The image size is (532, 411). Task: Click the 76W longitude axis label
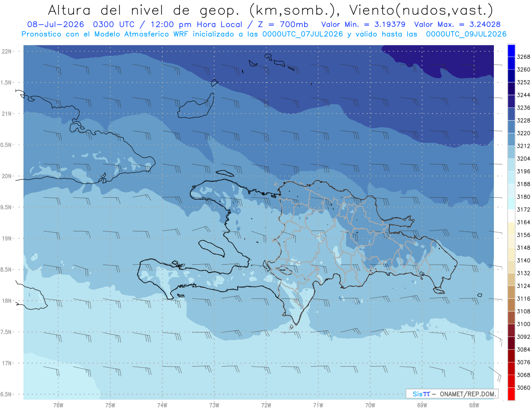coord(58,405)
